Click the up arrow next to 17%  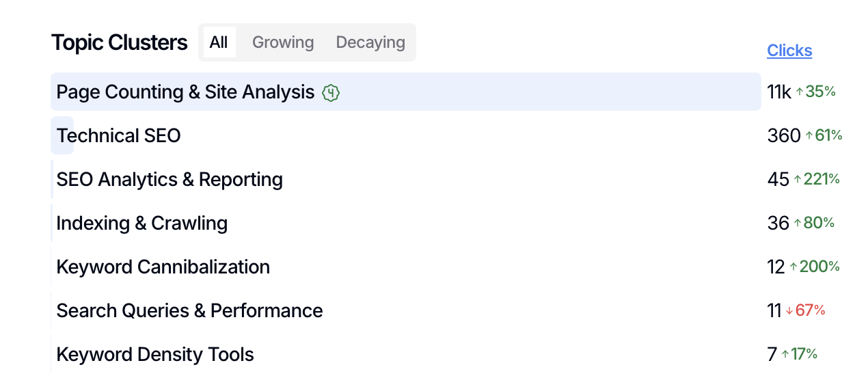785,355
